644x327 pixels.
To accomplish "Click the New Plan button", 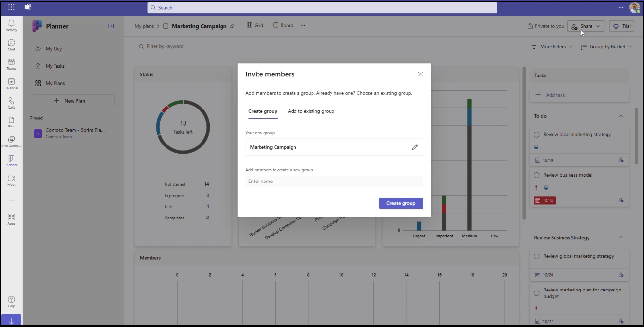I will [73, 101].
